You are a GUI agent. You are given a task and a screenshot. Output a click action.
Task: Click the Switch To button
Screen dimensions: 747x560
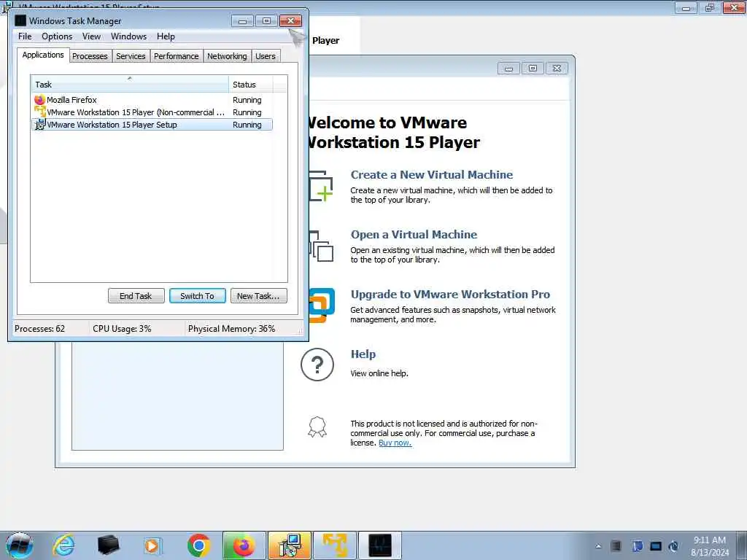[197, 296]
